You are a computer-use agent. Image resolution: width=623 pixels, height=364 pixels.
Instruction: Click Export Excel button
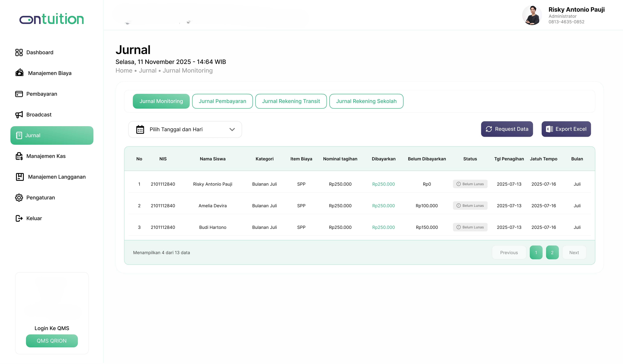(x=566, y=129)
